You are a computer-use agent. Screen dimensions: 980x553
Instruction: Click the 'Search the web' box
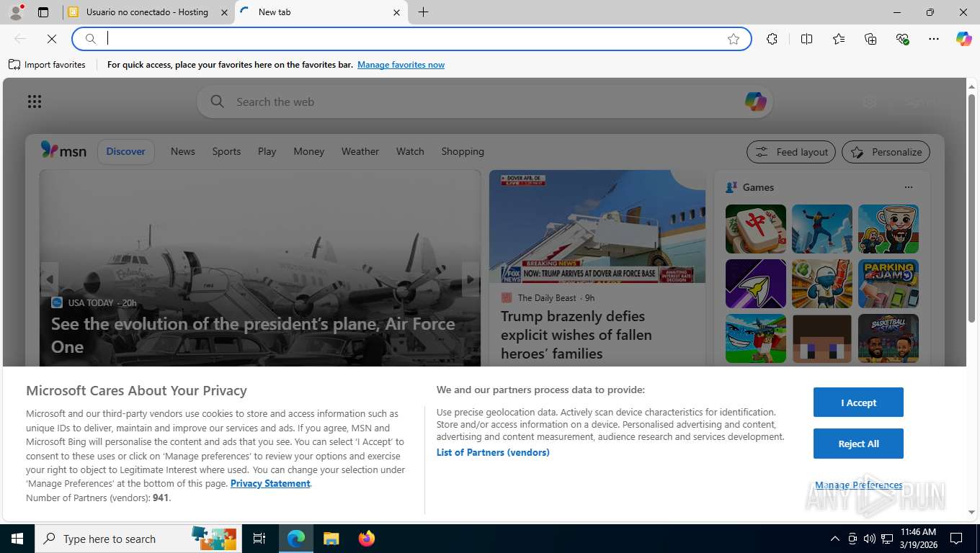click(484, 102)
